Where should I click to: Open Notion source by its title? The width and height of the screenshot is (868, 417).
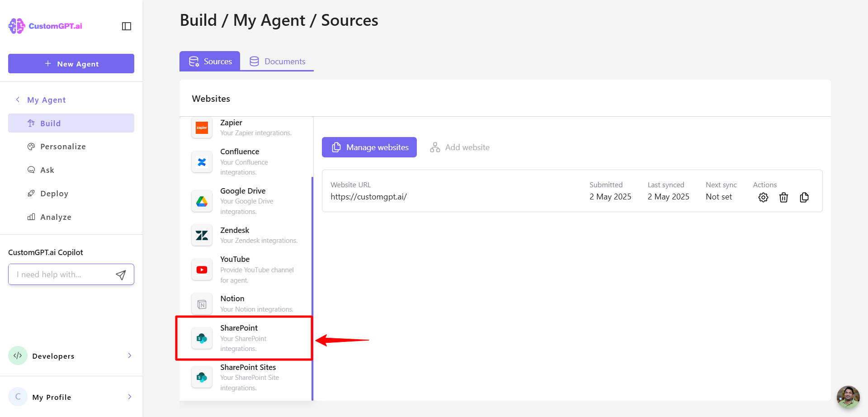click(x=232, y=299)
